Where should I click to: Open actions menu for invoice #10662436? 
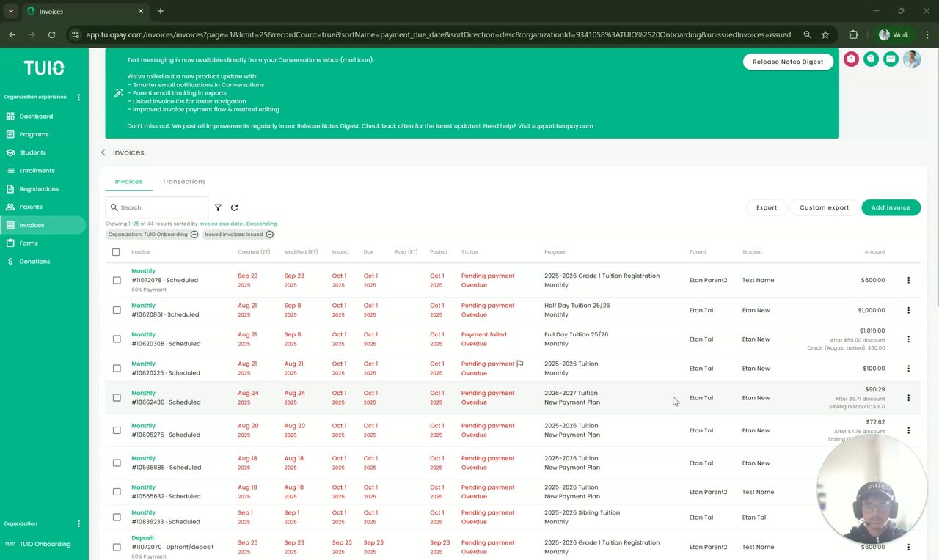[x=908, y=397]
